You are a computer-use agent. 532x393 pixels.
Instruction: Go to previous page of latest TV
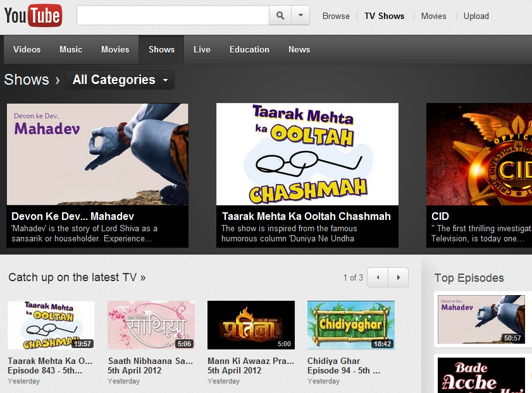(378, 277)
